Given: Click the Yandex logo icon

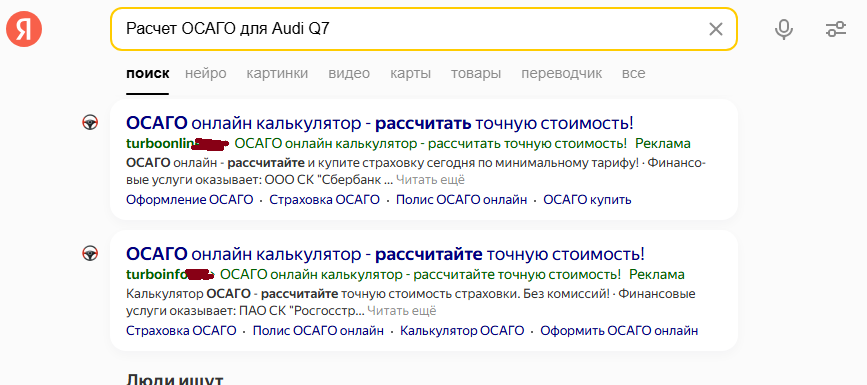Looking at the screenshot, I should click(x=24, y=29).
